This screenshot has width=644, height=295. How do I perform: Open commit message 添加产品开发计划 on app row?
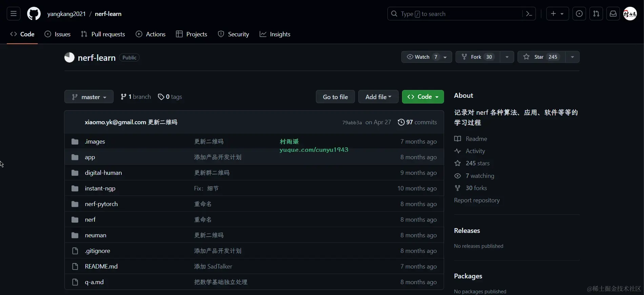click(x=218, y=157)
